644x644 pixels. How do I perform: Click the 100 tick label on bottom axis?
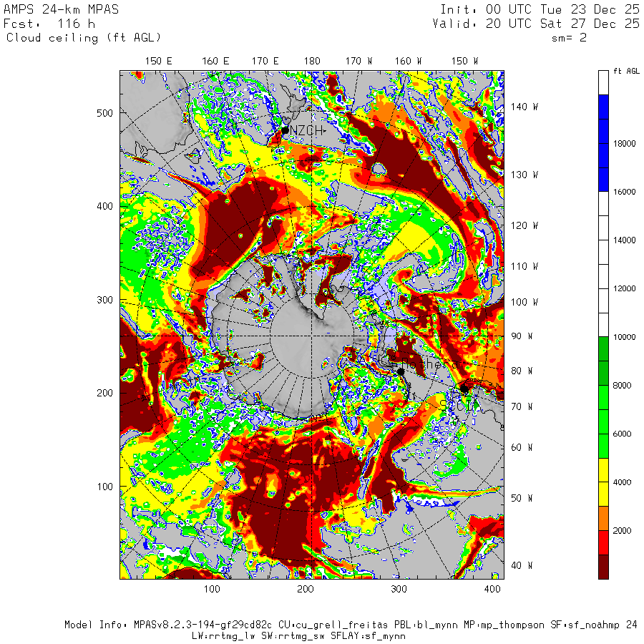tap(212, 589)
